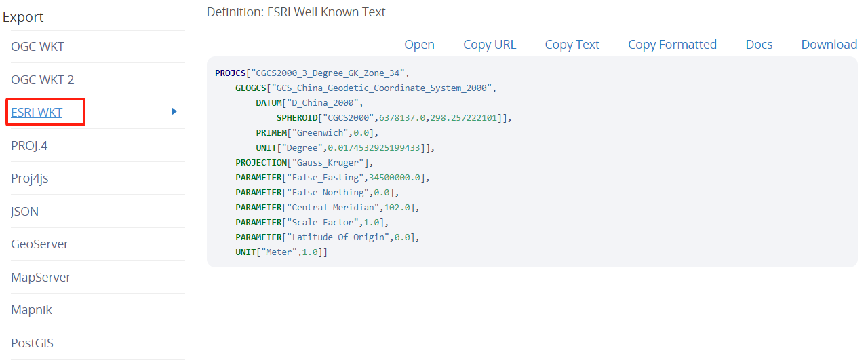Select PostGIS export format

[32, 343]
